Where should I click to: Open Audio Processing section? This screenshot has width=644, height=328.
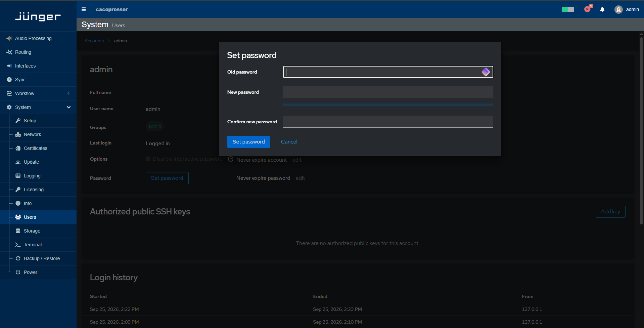click(38, 38)
